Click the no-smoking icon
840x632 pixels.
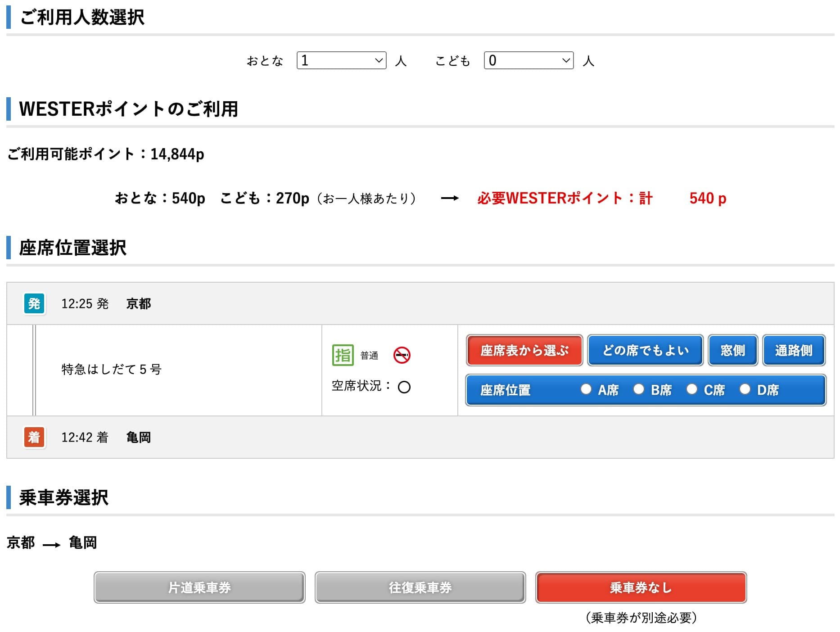(x=402, y=355)
